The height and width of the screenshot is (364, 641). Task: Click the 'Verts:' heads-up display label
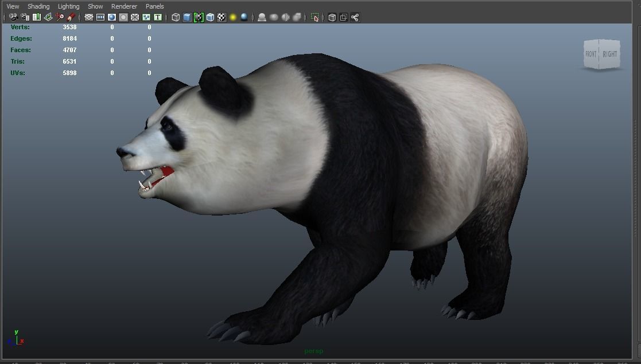click(x=20, y=27)
